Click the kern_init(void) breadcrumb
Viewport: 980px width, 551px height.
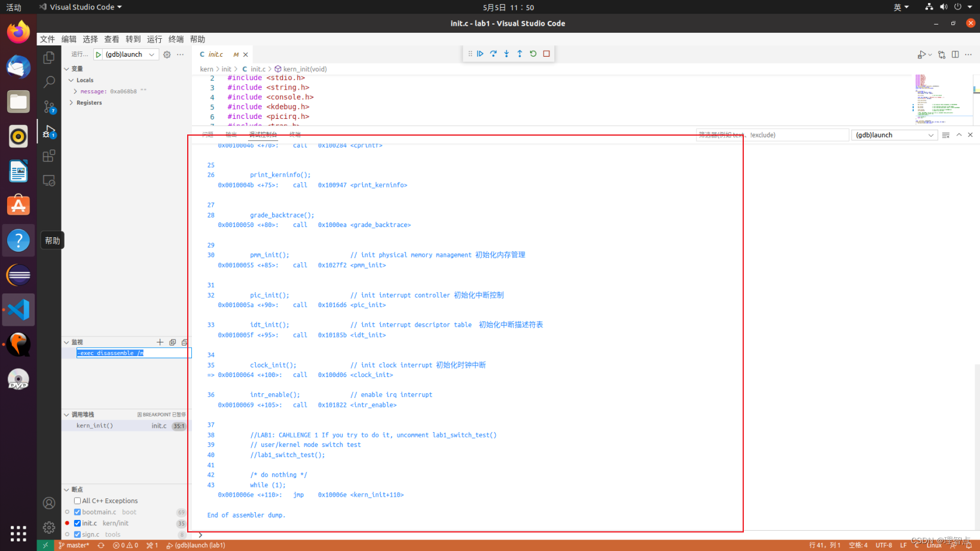[x=301, y=69]
